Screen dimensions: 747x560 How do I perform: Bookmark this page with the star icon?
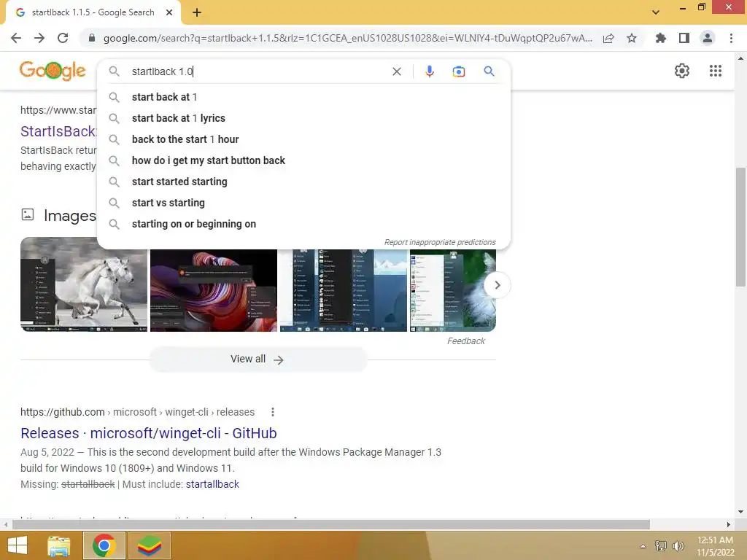coord(632,38)
